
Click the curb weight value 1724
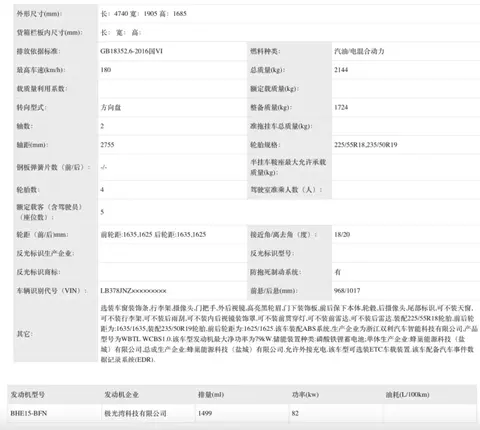[341, 107]
